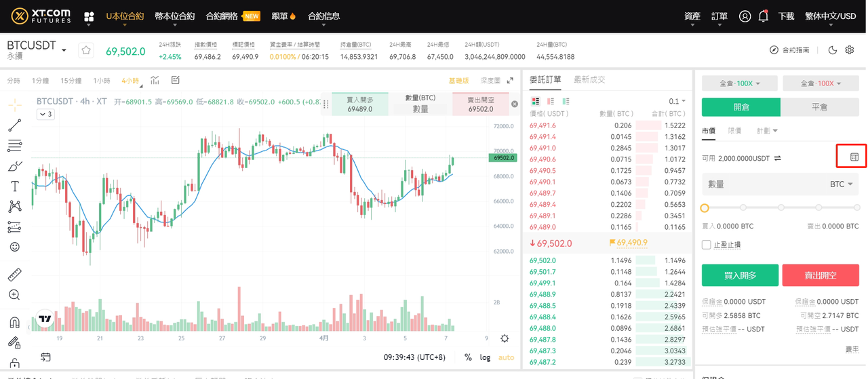Change the BTC quantity unit dropdown

(x=841, y=184)
